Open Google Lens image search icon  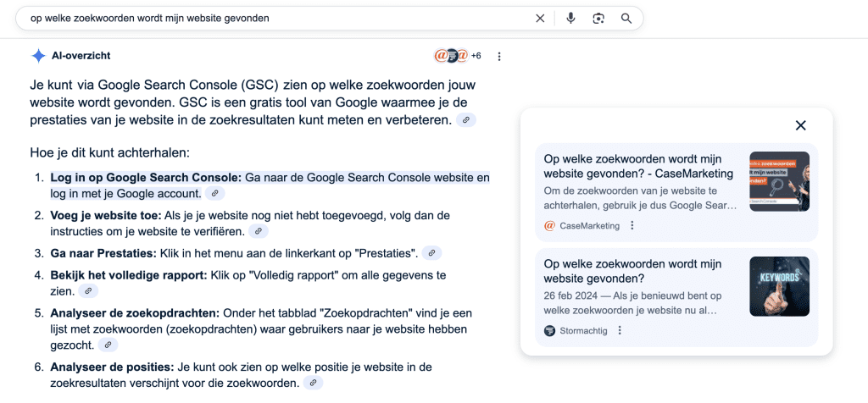coord(598,19)
